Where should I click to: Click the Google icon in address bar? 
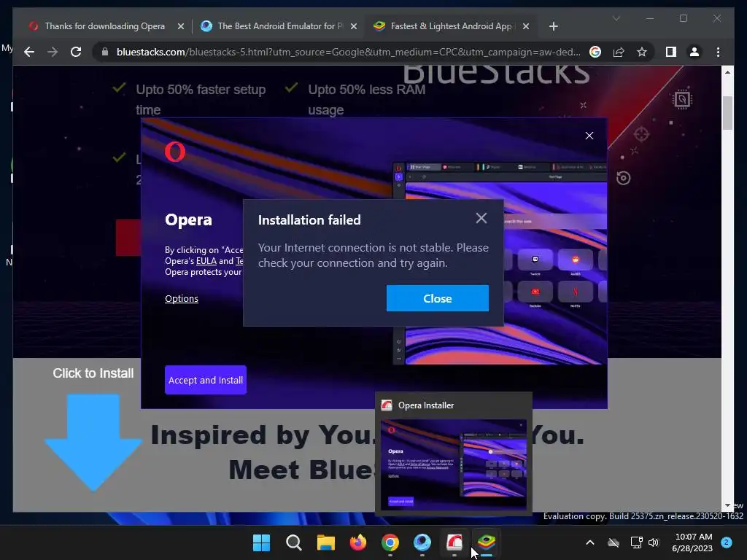coord(595,52)
